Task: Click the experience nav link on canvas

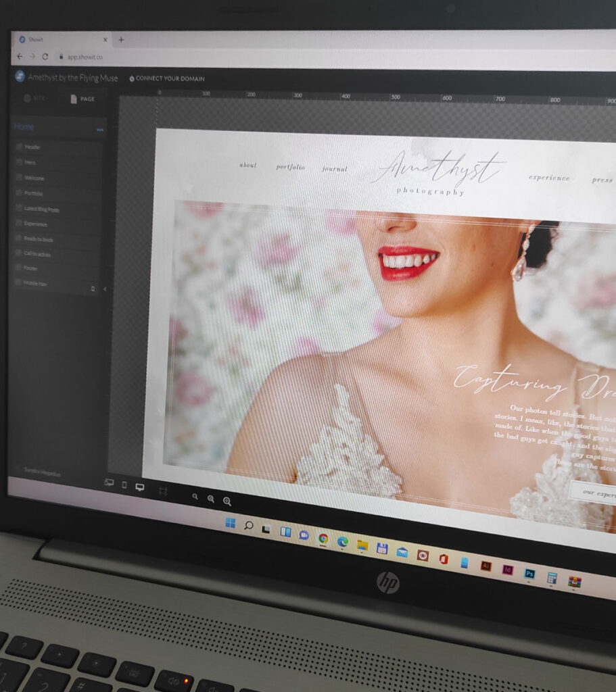Action: tap(549, 178)
